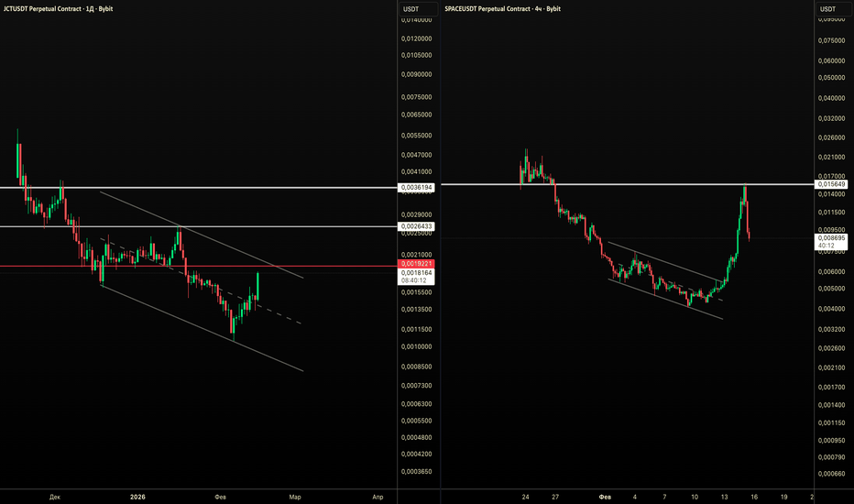Screen dimensions: 854x504
Task: Click the Апр label on time axis
Action: tap(378, 497)
